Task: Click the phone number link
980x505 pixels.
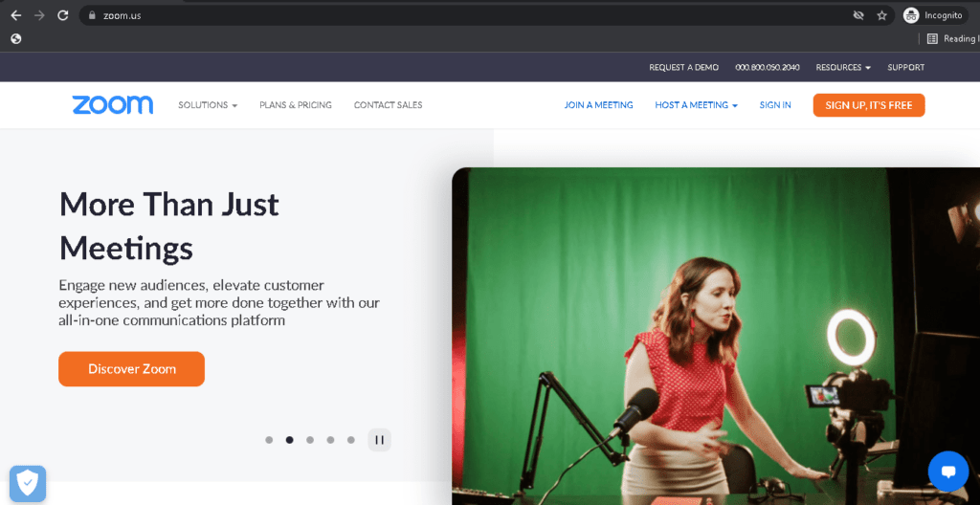Action: [x=768, y=68]
